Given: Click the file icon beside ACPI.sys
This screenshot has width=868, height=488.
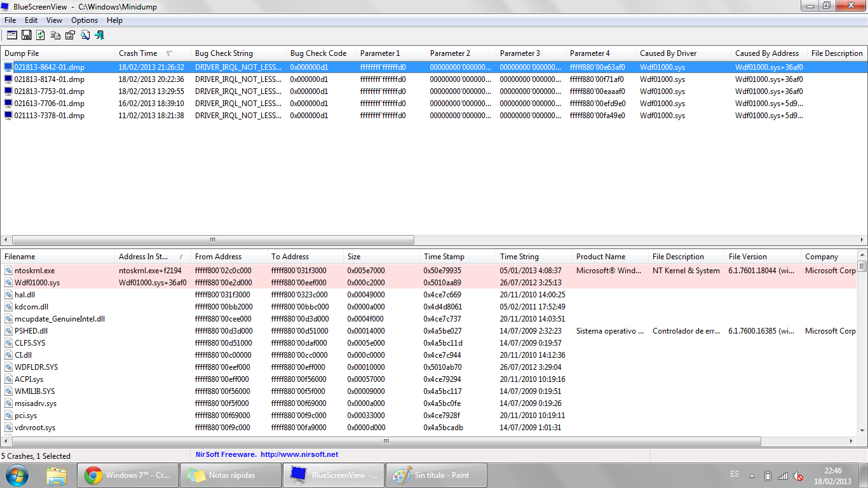Looking at the screenshot, I should 8,379.
